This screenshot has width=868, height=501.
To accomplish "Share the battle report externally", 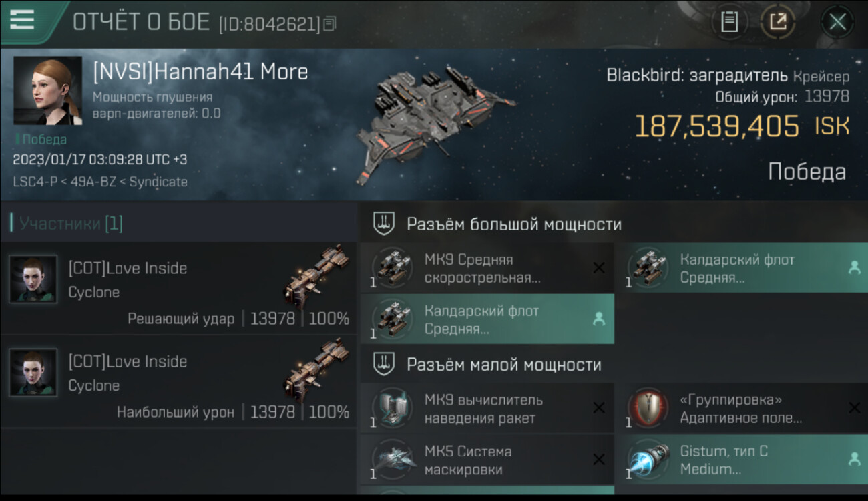I will tap(778, 22).
